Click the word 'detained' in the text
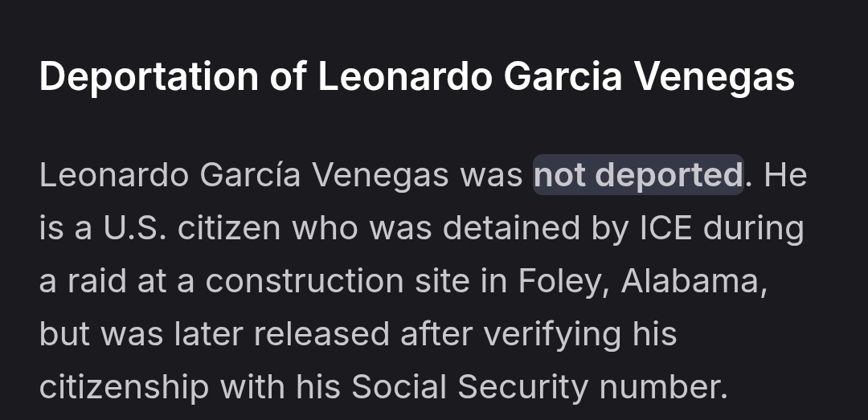Viewport: 868px width, 420px height. [511, 227]
